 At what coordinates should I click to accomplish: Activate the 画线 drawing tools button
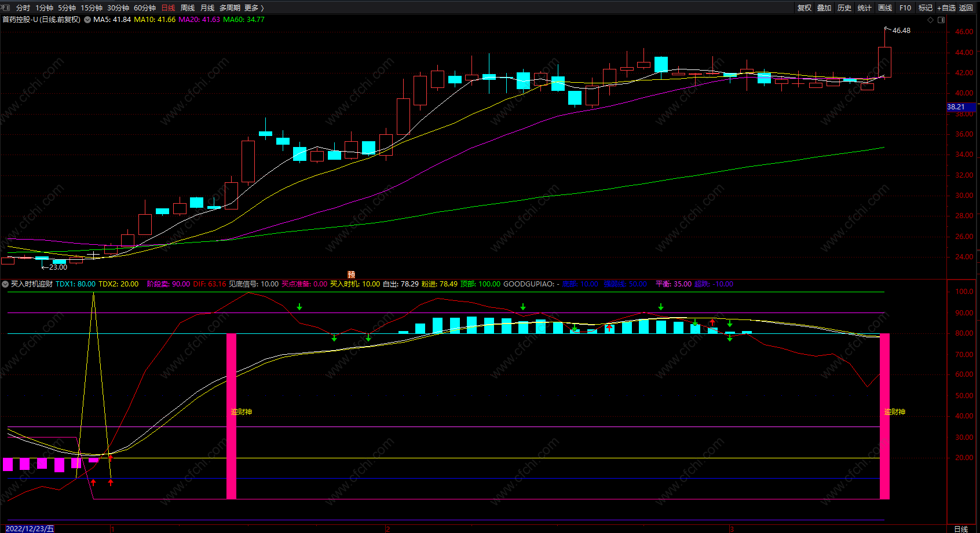[885, 8]
